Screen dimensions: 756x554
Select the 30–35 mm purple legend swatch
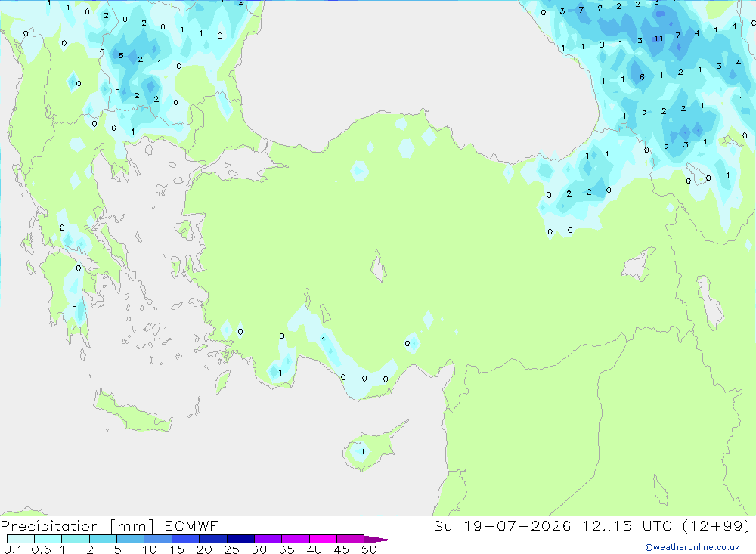coord(268,539)
